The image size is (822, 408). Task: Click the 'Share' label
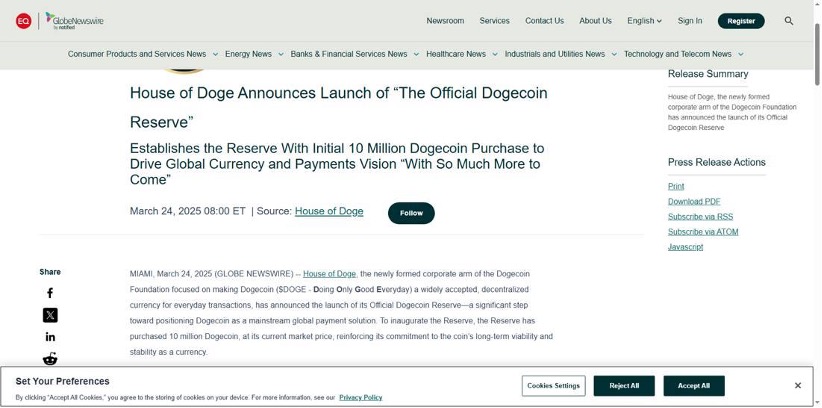(x=50, y=272)
